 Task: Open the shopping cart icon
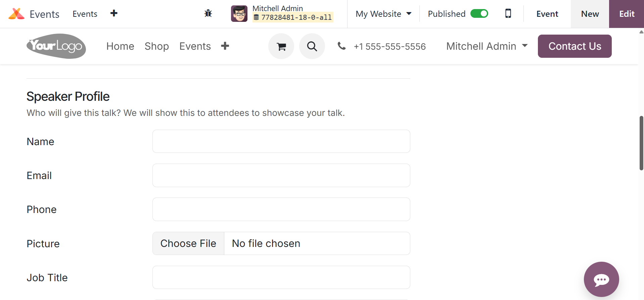pyautogui.click(x=281, y=46)
